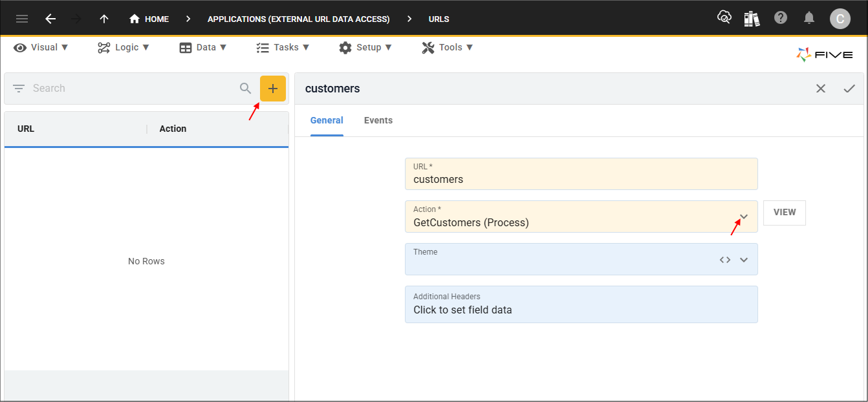Focus the Search field
This screenshot has height=402, width=868.
click(133, 89)
